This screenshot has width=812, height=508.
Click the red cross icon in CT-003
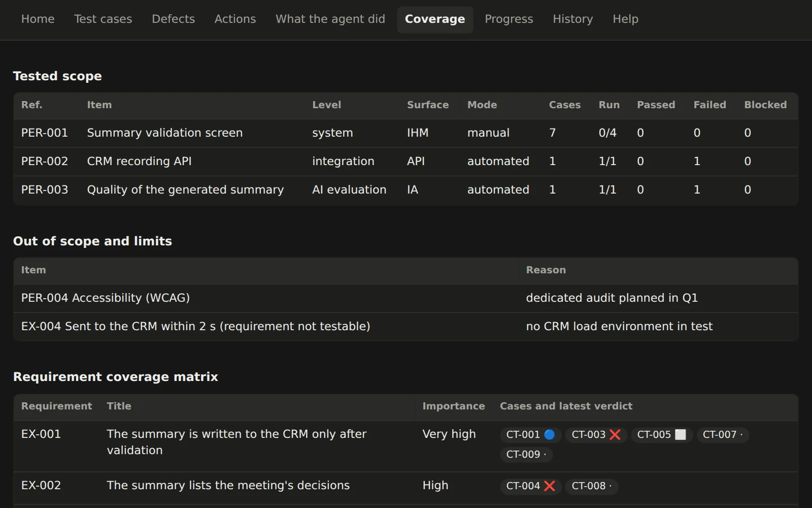615,435
